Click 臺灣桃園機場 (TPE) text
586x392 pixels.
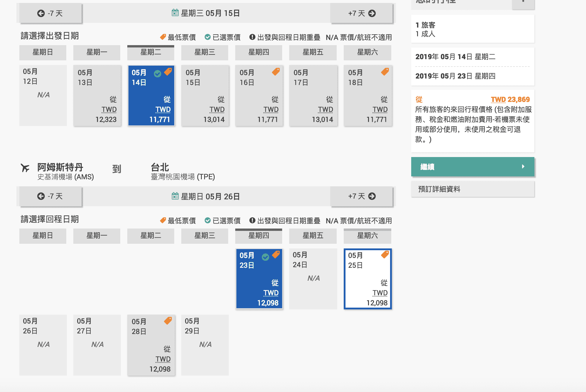[183, 177]
